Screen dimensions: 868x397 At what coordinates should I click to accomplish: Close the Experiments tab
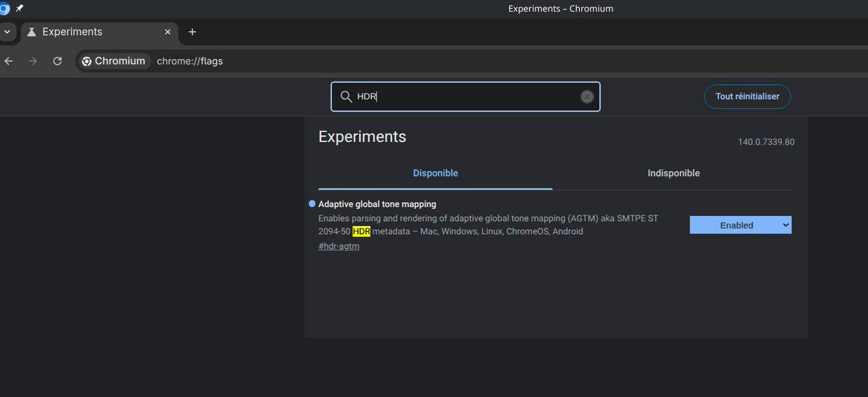point(167,32)
